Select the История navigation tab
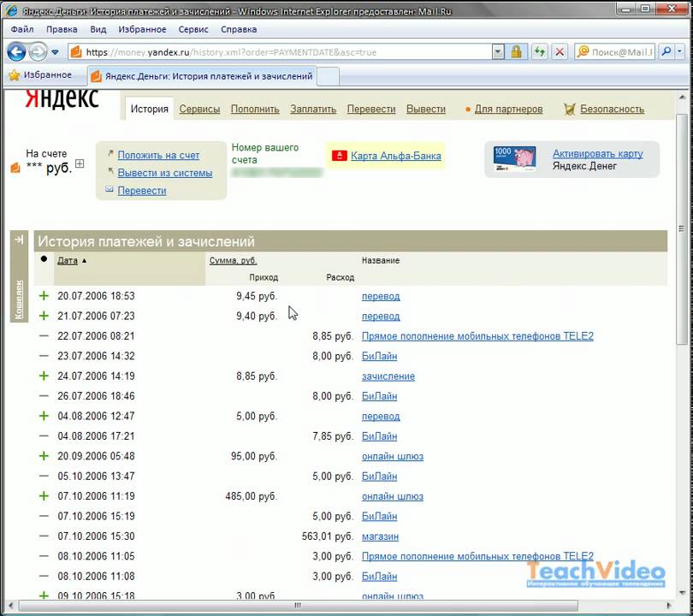Viewport: 693px width, 616px height. pos(150,109)
